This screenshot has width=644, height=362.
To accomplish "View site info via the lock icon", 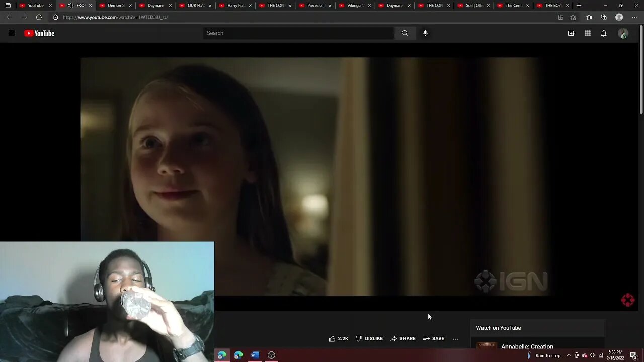I will [x=55, y=17].
